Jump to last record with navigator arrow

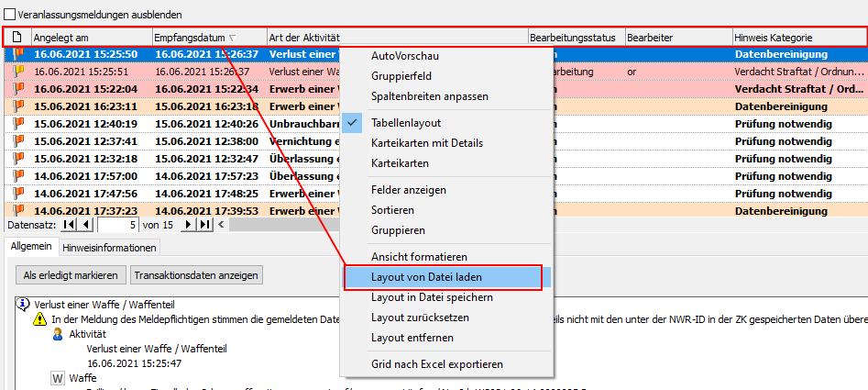click(x=204, y=225)
